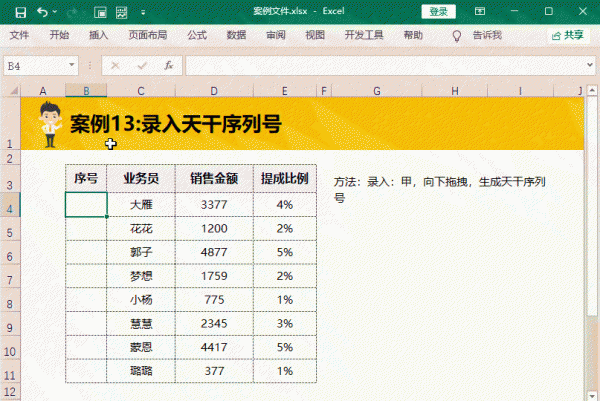This screenshot has width=600, height=401.
Task: Open the Undo history dropdown arrow
Action: [x=55, y=12]
